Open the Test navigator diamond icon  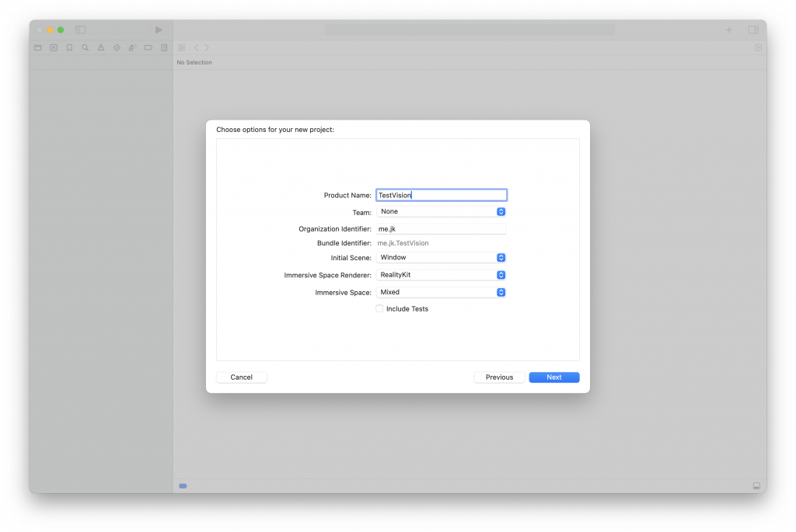(117, 47)
